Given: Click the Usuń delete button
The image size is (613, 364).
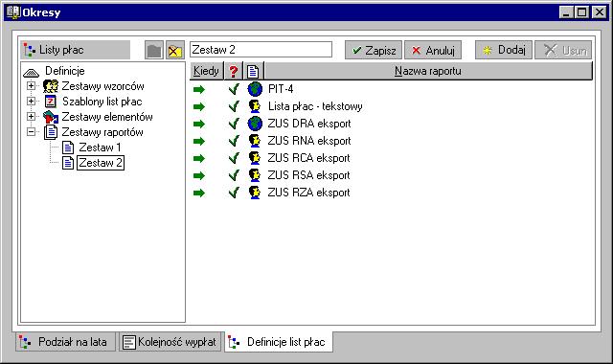Looking at the screenshot, I should click(563, 50).
